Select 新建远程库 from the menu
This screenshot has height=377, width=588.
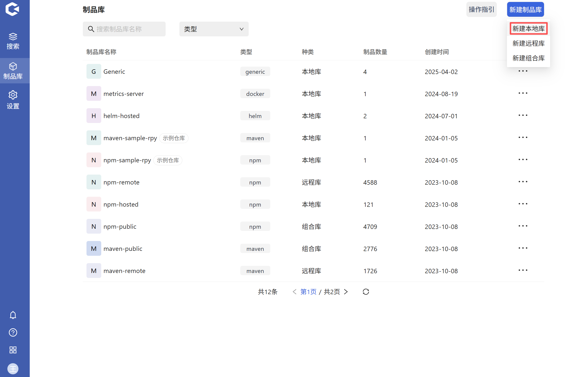click(x=528, y=43)
